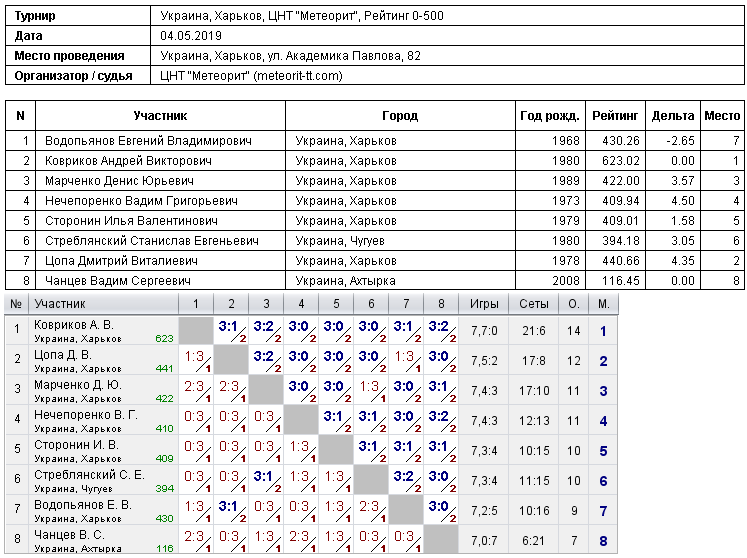
Task: Click the organizer text with meteorit-tt.com
Action: (251, 75)
